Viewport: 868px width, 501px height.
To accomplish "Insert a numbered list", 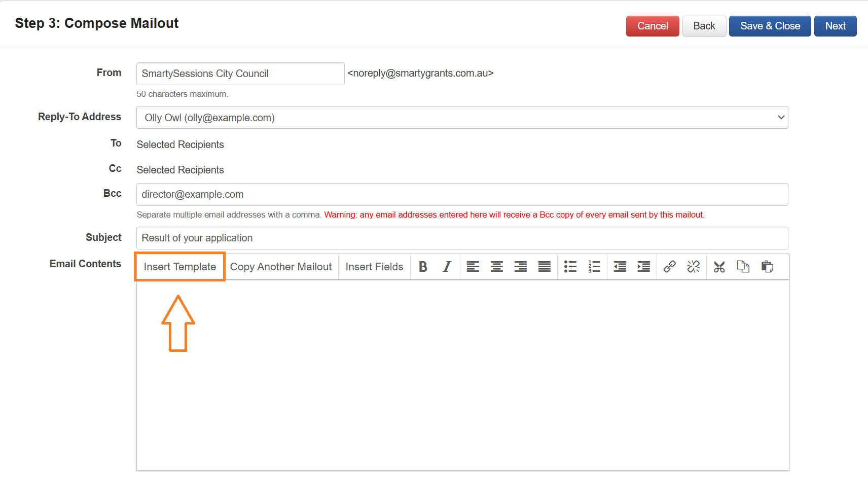I will 594,267.
